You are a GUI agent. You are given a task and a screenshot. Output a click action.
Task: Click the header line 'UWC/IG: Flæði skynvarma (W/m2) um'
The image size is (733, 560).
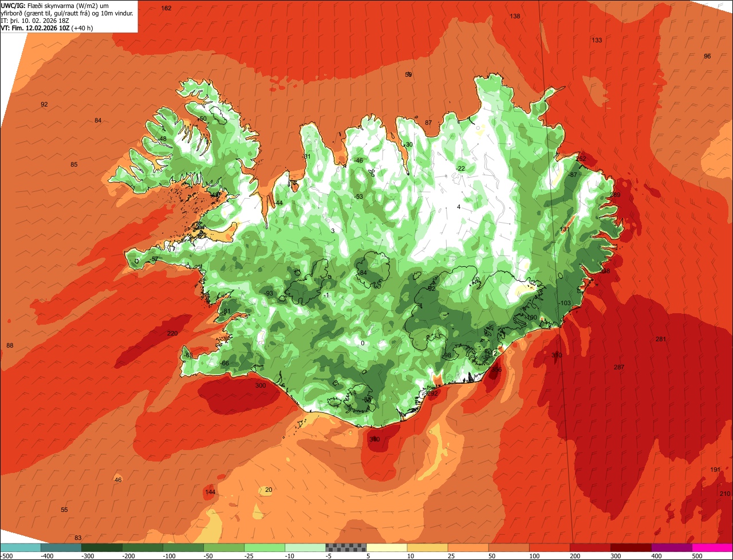click(56, 5)
